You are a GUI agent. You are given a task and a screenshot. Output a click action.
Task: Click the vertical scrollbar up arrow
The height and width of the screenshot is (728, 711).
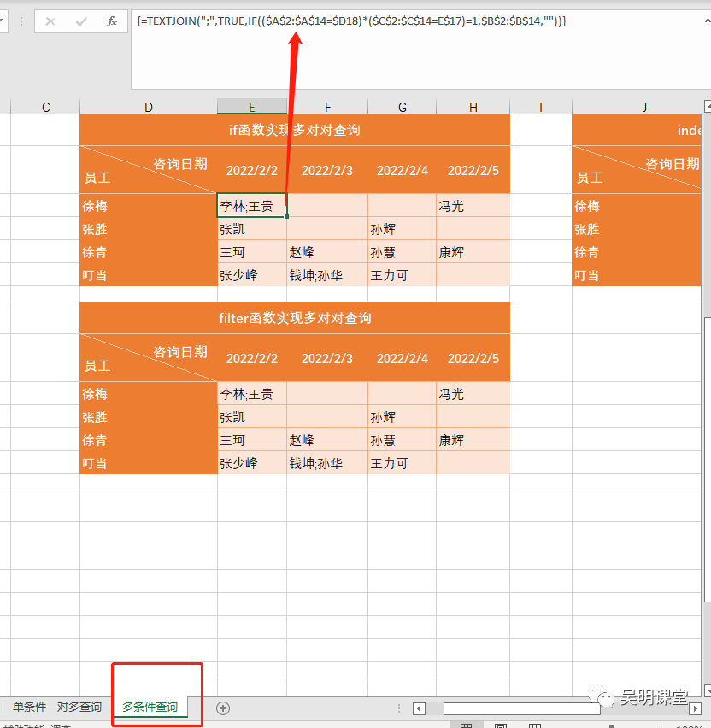click(x=708, y=106)
